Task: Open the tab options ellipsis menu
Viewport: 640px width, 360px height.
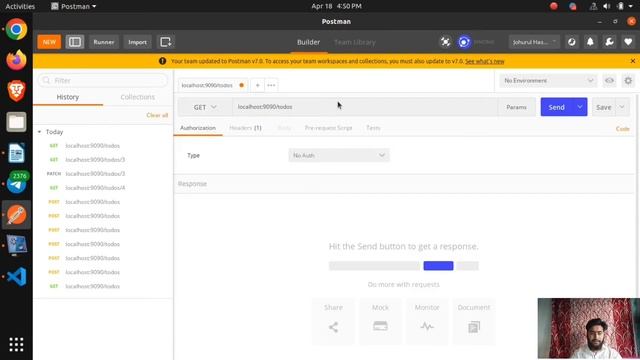Action: pyautogui.click(x=271, y=85)
